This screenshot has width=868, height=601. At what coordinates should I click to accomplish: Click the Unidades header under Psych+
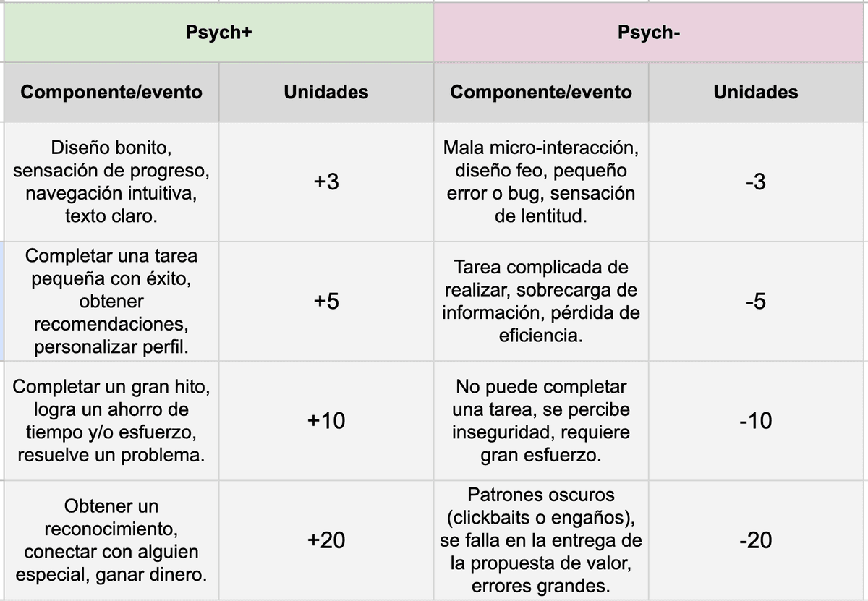pos(326,92)
